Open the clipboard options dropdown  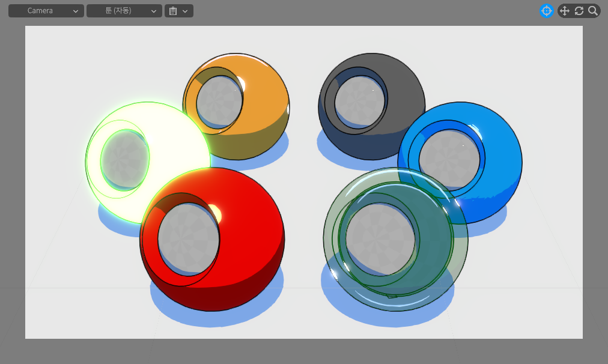pos(178,11)
